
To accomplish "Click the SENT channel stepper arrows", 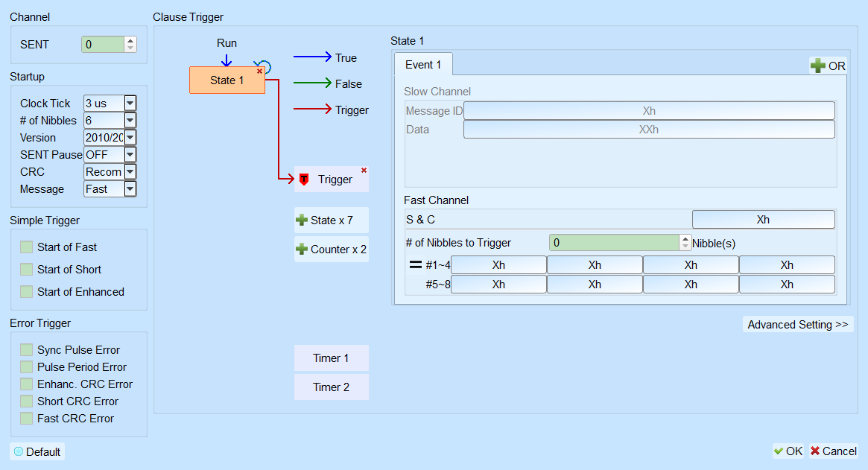I will (x=130, y=44).
